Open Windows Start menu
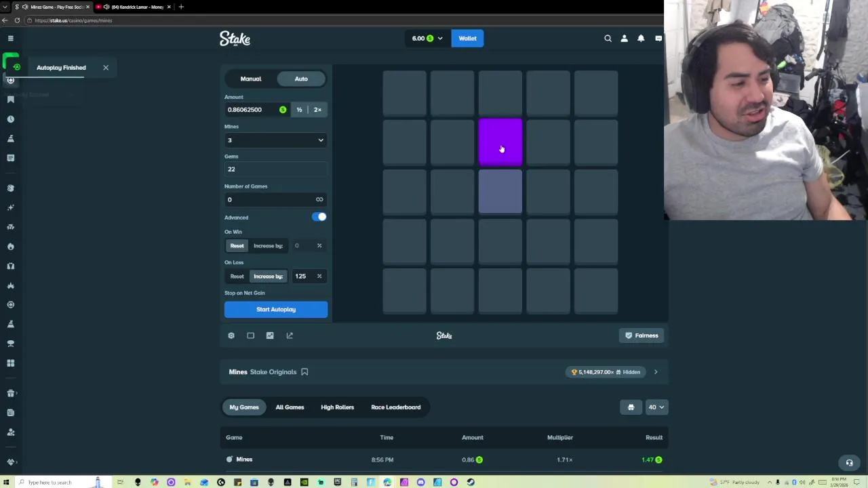The width and height of the screenshot is (868, 488). (7, 483)
